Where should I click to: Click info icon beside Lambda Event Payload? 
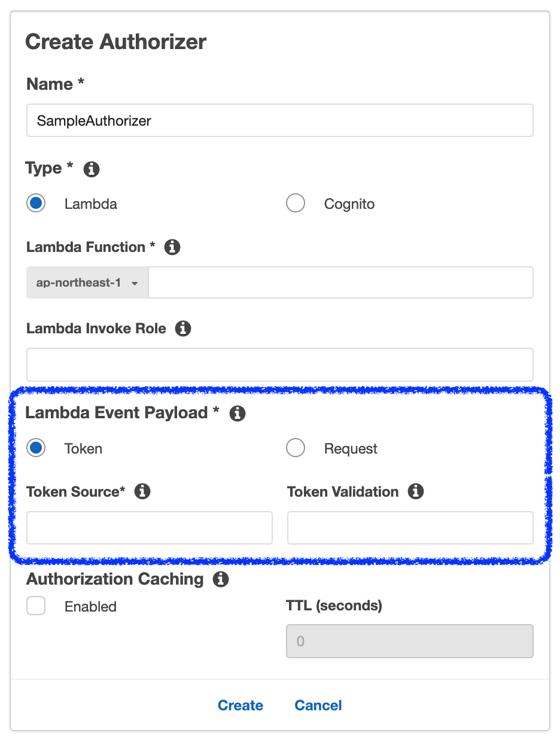238,413
